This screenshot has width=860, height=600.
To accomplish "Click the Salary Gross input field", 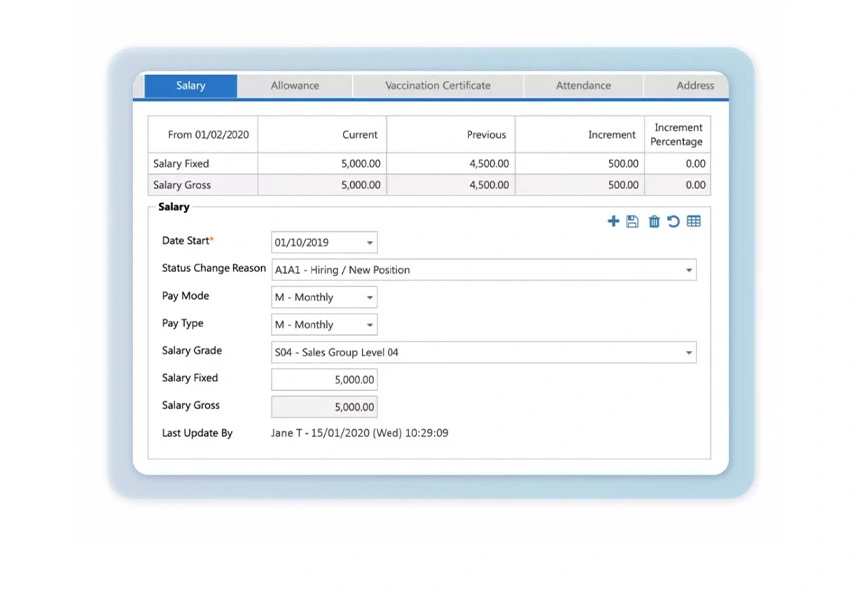I will (x=324, y=407).
